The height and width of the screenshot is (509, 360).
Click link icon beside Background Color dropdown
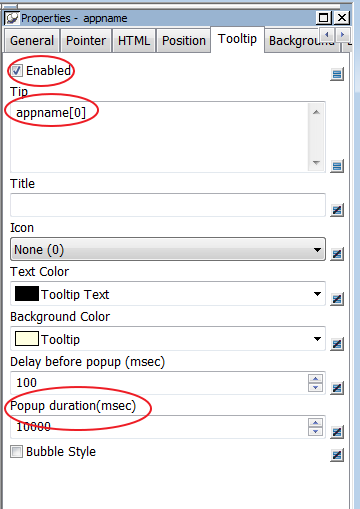pyautogui.click(x=337, y=344)
